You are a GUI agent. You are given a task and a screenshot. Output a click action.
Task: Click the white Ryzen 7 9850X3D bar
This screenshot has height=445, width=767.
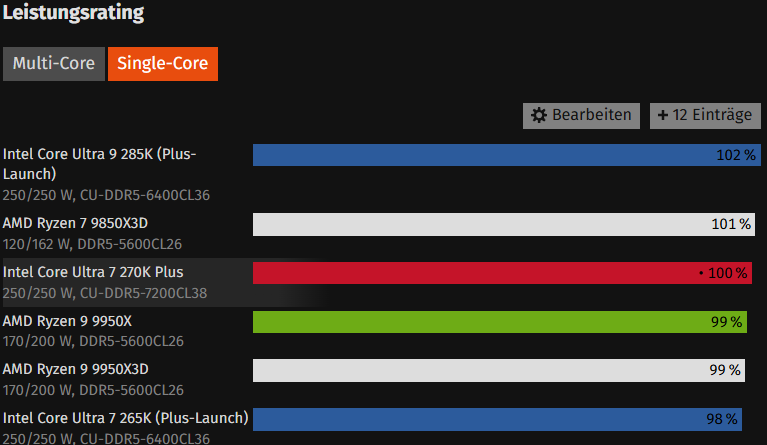click(x=504, y=224)
